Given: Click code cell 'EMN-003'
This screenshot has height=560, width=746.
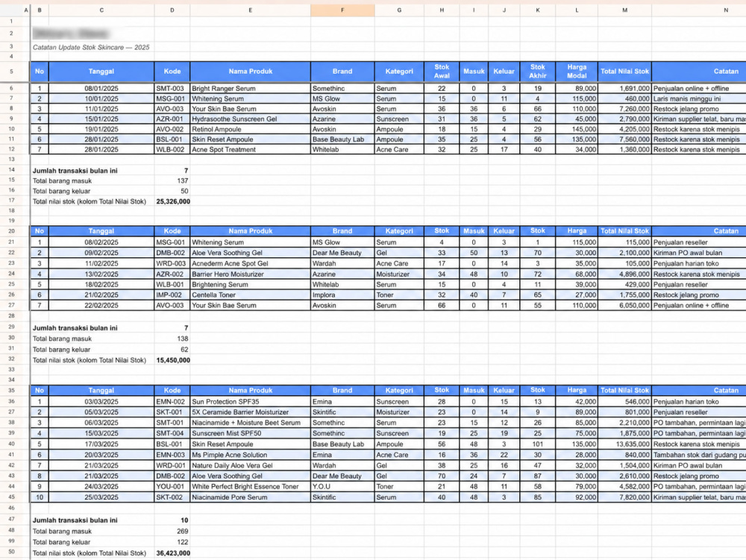Looking at the screenshot, I should (x=170, y=455).
